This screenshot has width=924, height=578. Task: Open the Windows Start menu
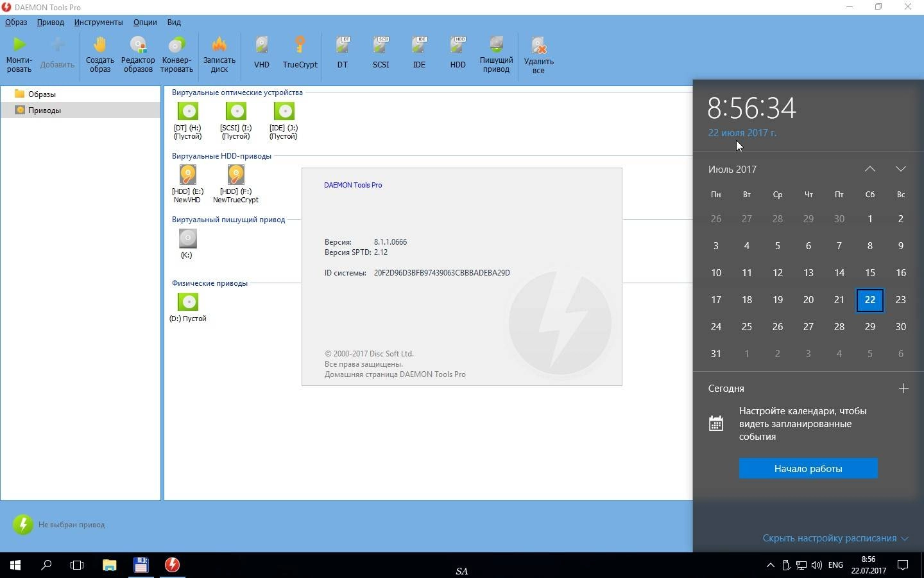[x=15, y=565]
